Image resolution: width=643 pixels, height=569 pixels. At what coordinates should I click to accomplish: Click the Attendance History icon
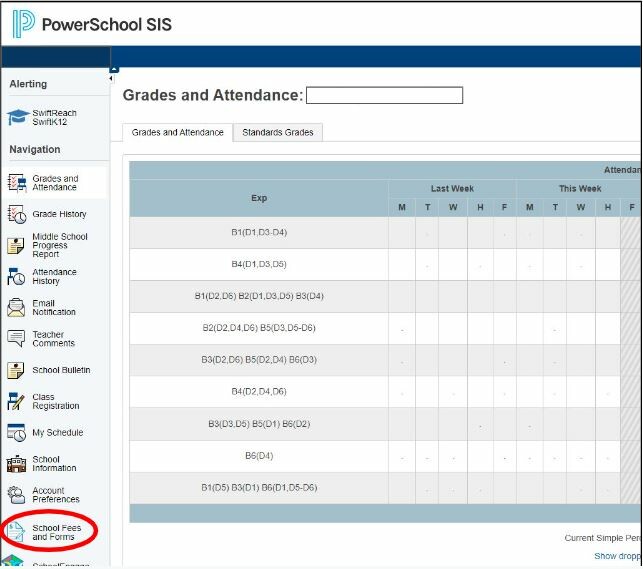[16, 277]
